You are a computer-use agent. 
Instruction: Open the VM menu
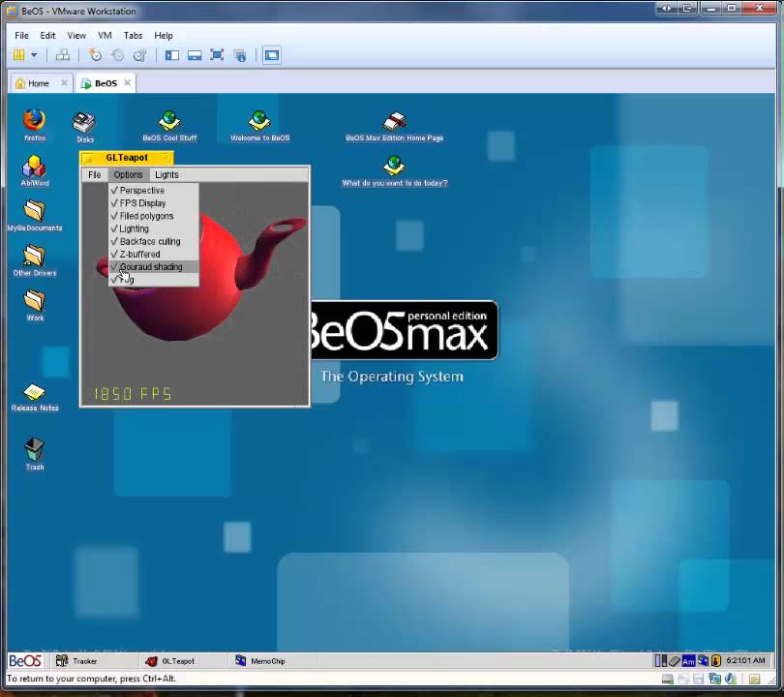tap(105, 36)
